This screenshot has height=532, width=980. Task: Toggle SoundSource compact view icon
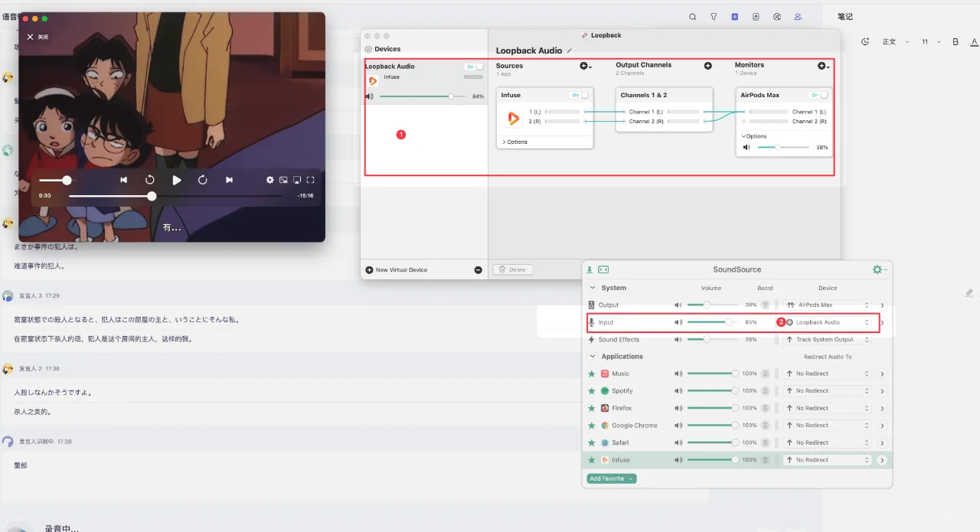tap(603, 269)
